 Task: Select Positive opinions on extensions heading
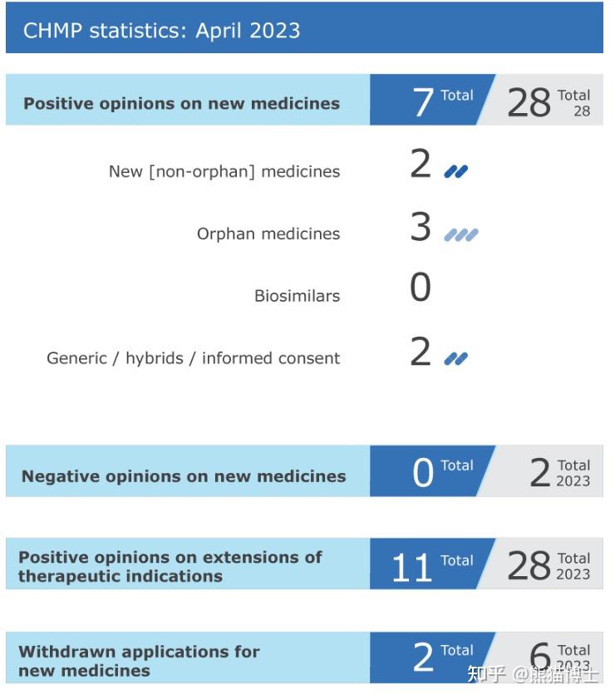point(170,566)
